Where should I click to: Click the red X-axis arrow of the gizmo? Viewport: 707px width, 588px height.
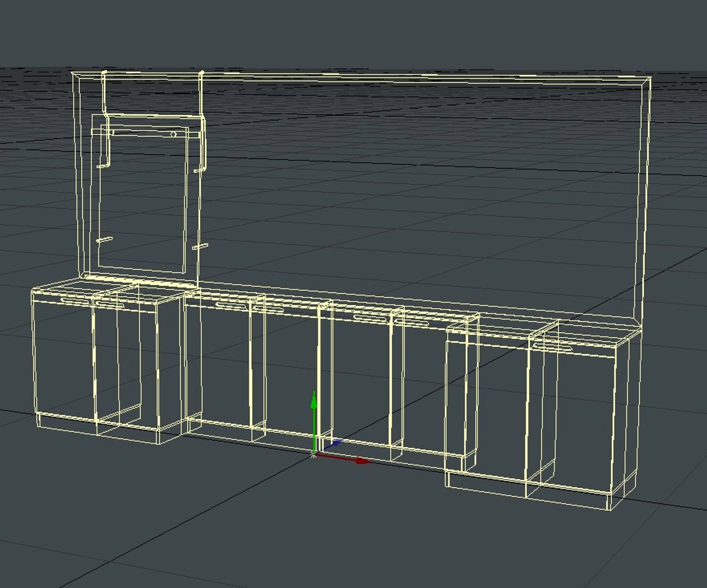pos(363,461)
